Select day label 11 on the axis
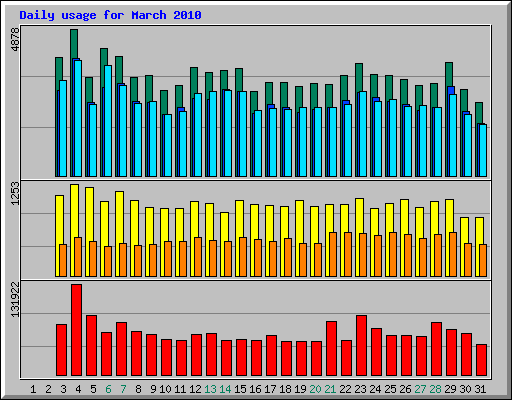 (180, 389)
